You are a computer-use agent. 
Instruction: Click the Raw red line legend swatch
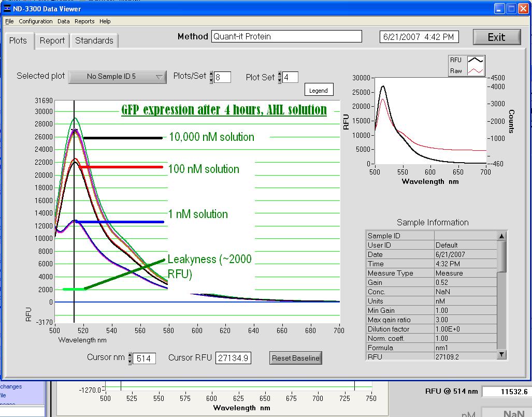click(476, 71)
